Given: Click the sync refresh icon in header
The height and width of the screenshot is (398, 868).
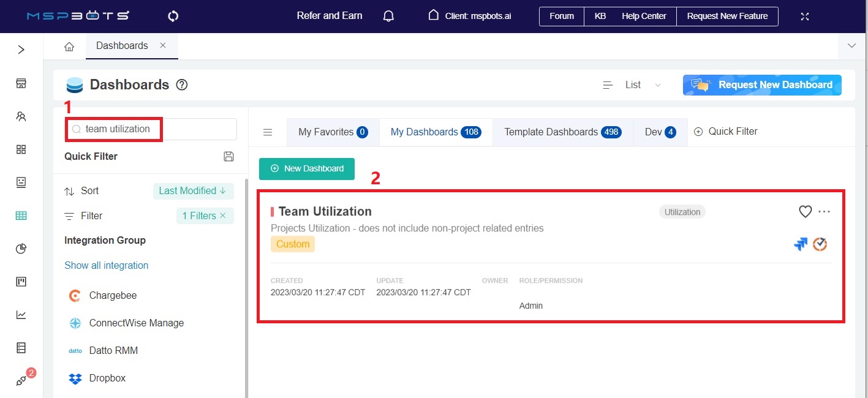Looking at the screenshot, I should click(173, 17).
